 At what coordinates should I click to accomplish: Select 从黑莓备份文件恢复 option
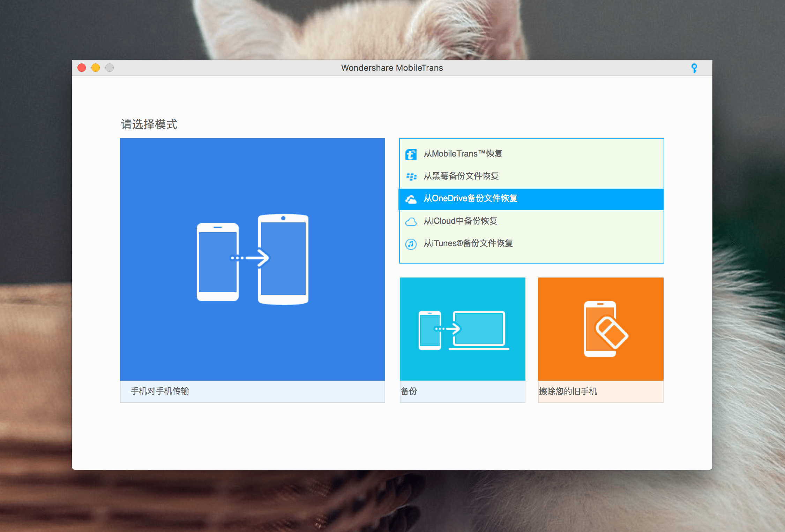[531, 176]
